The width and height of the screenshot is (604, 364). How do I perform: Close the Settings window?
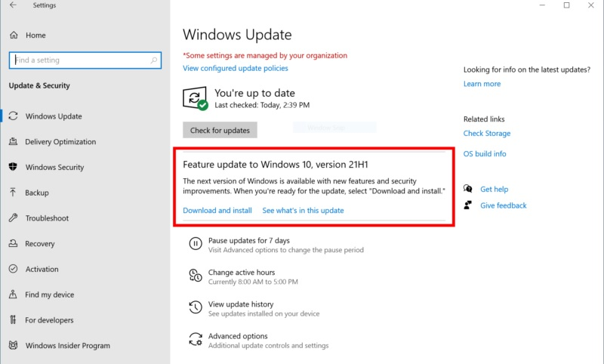point(591,5)
